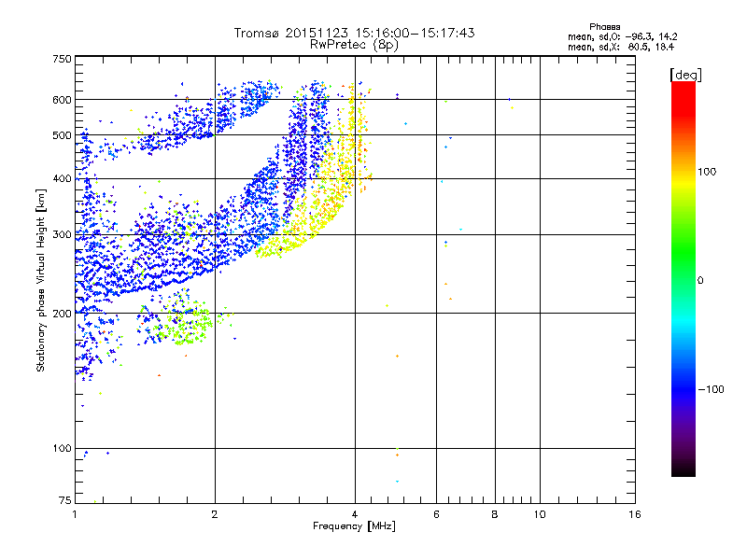This screenshot has height=560, width=747.
Task: Click the subtitle "RwPretec (8p)"
Action: [354, 45]
